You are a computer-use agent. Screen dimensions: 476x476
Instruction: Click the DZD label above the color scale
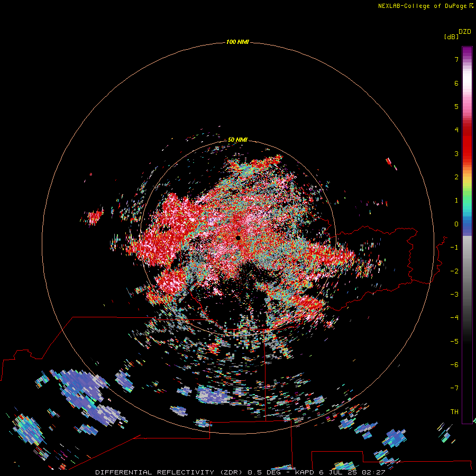click(465, 32)
